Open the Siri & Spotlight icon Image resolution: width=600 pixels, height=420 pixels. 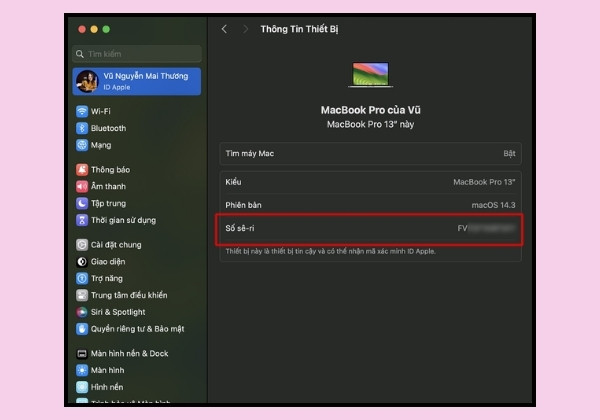[82, 312]
